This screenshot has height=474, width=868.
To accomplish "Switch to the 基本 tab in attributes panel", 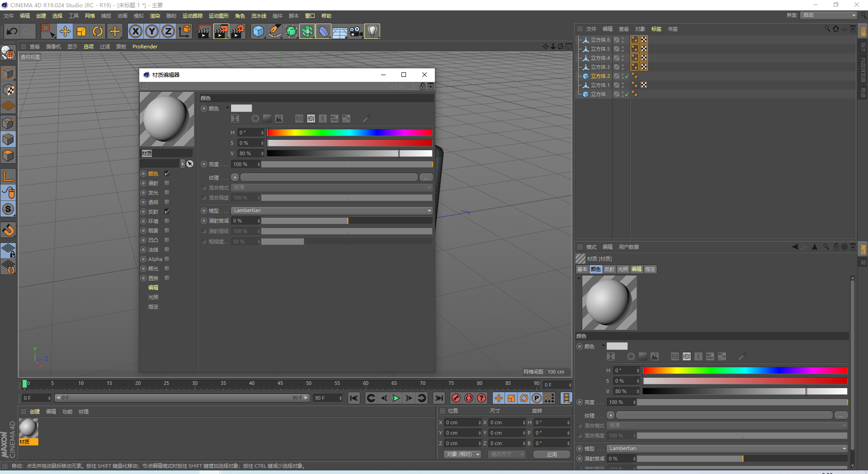I will tap(582, 269).
